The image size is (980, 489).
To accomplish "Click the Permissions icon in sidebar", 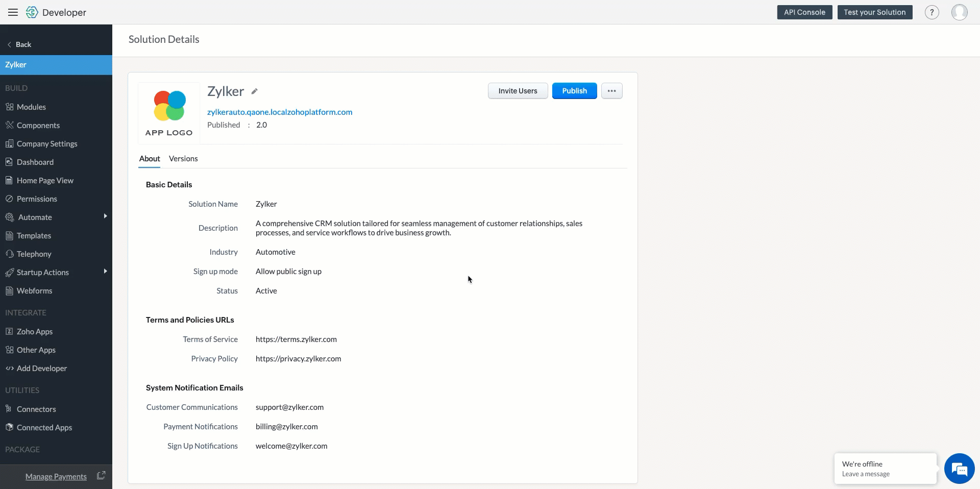I will 9,199.
